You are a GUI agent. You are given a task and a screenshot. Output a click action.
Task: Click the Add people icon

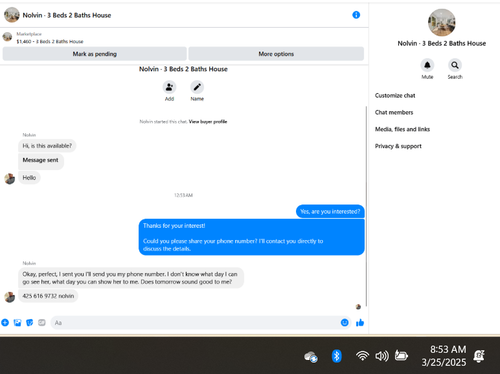[169, 87]
